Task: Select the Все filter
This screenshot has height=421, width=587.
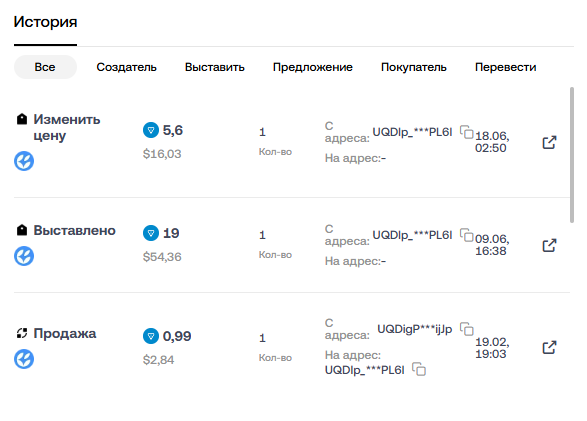Action: pyautogui.click(x=45, y=67)
